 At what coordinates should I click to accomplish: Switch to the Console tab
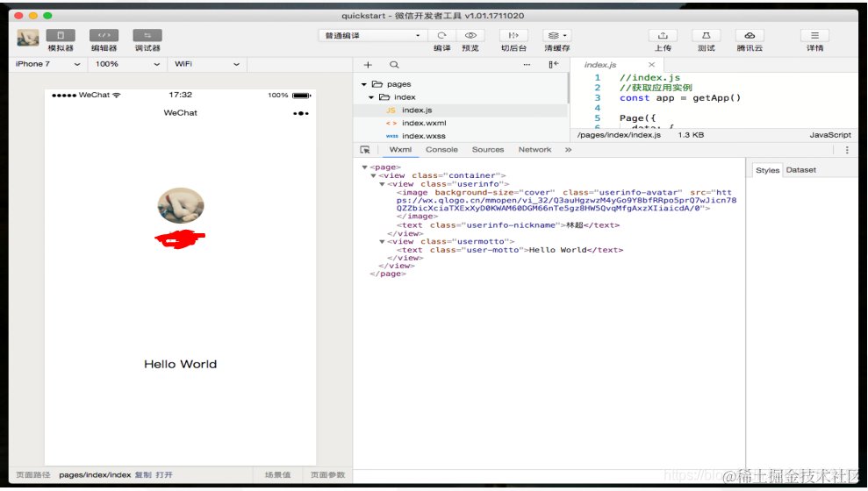click(441, 150)
